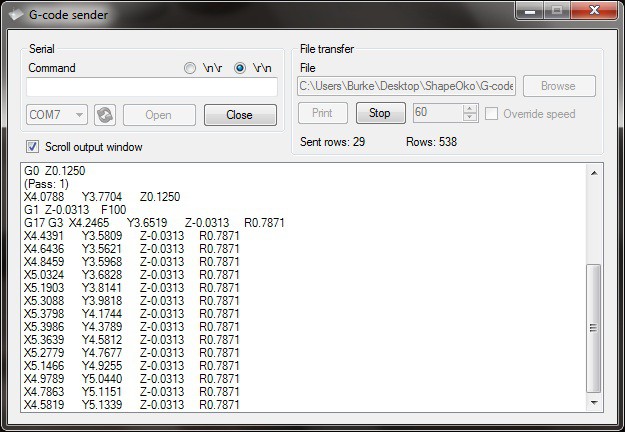Click the '(Pass: 1)' output line

pos(46,184)
